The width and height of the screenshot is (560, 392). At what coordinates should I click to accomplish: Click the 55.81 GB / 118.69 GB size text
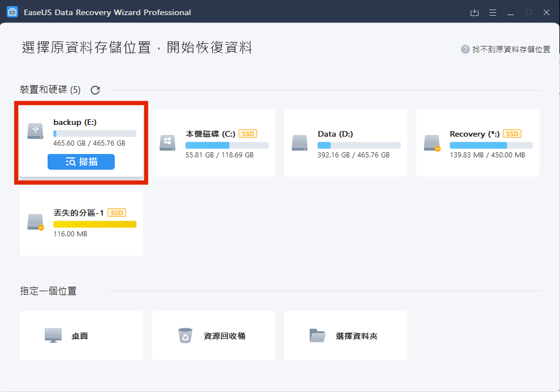[x=220, y=155]
